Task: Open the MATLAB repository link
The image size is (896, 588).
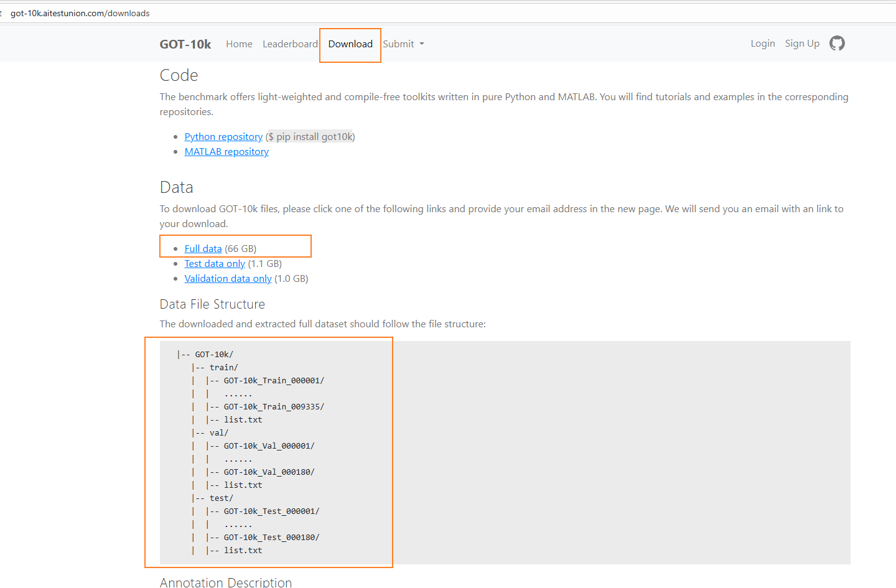Action: point(226,152)
